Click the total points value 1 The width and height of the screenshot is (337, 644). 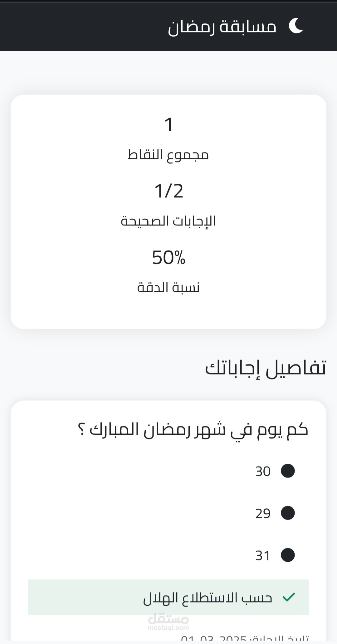point(168,124)
